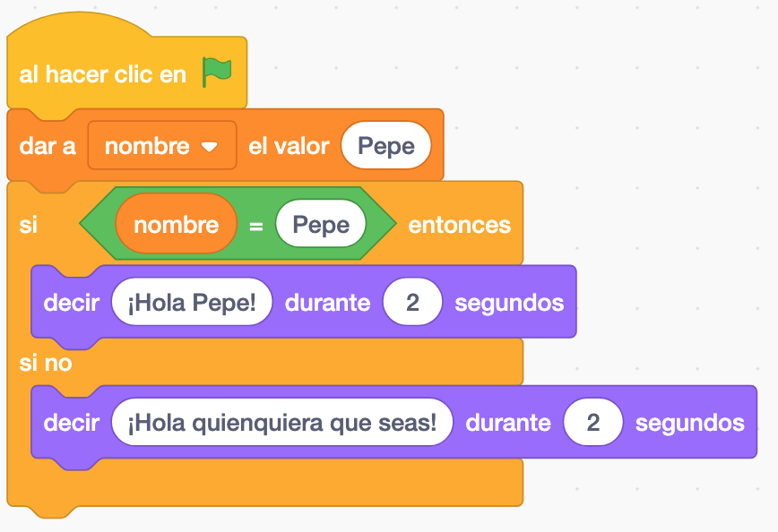Click the green flag icon in hat block

[x=216, y=72]
